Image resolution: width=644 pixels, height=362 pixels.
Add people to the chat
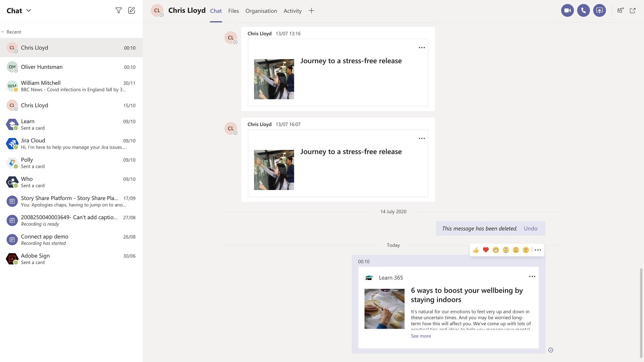620,10
